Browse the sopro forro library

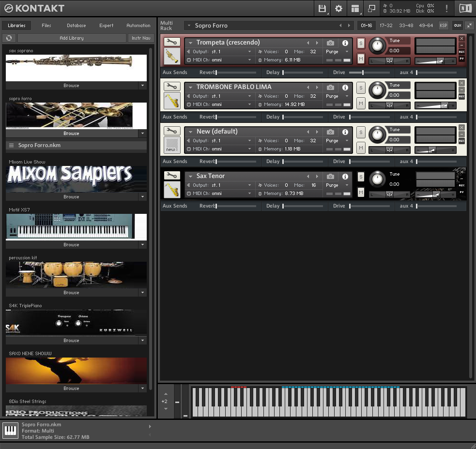72,134
